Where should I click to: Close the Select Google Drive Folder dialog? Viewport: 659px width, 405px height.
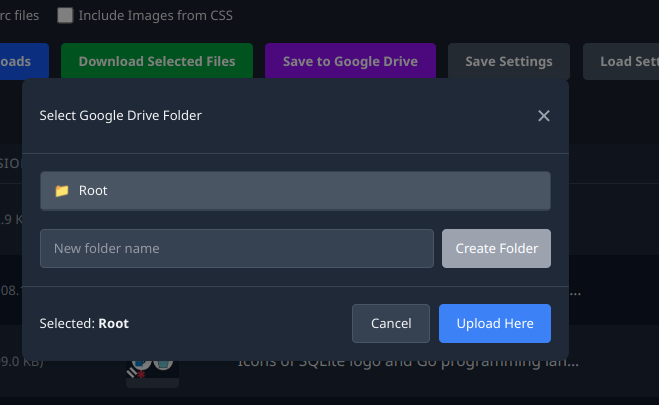click(544, 116)
